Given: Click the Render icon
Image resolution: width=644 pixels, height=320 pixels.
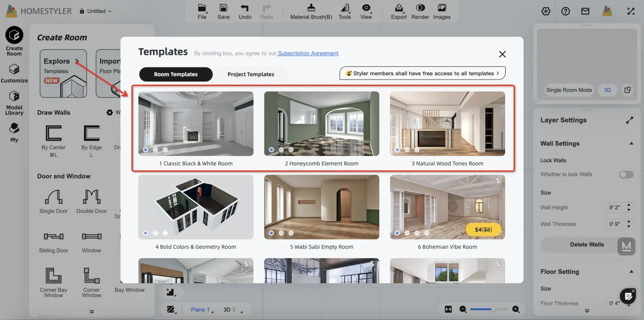Looking at the screenshot, I should (x=420, y=8).
